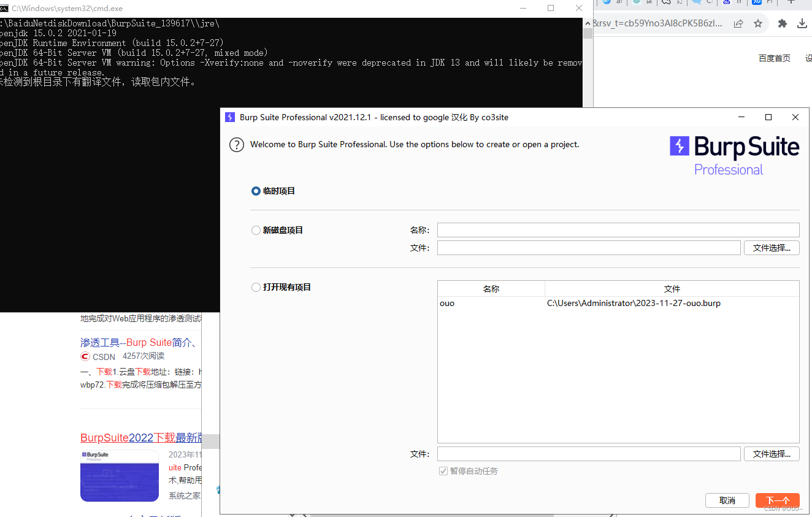Screen dimensions: 812x517
Task: Open the 百度首页 link in browser
Action: pyautogui.click(x=775, y=58)
